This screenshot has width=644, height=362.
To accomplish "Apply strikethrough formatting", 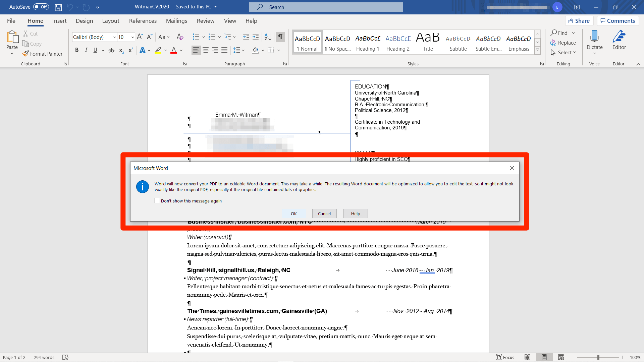I will (111, 50).
